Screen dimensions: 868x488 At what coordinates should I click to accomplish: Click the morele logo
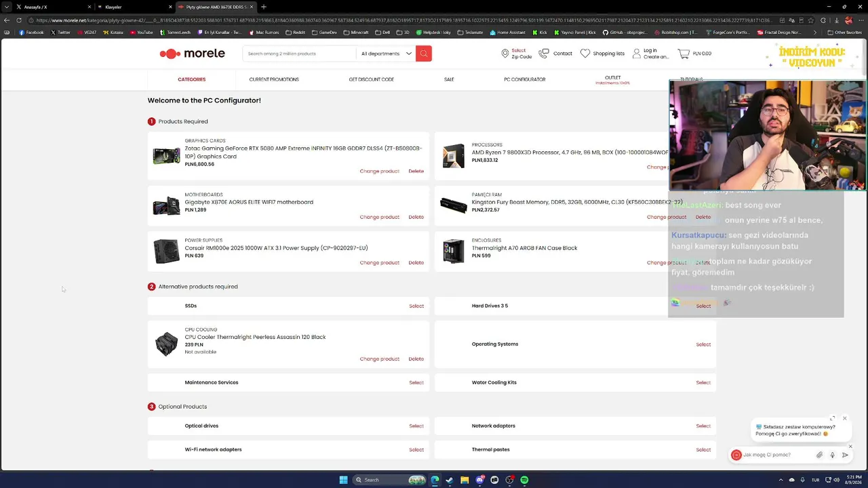pyautogui.click(x=192, y=54)
